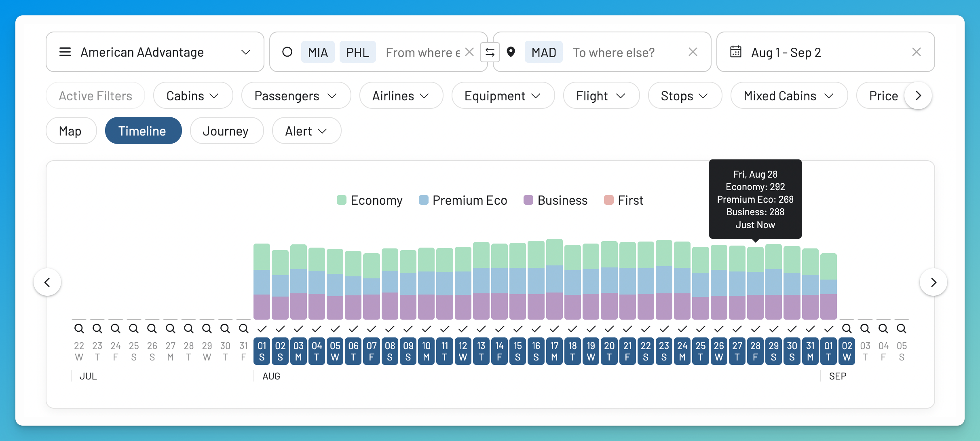Viewport: 980px width, 441px height.
Task: Click the checkmark above Aug 28
Action: tap(755, 329)
